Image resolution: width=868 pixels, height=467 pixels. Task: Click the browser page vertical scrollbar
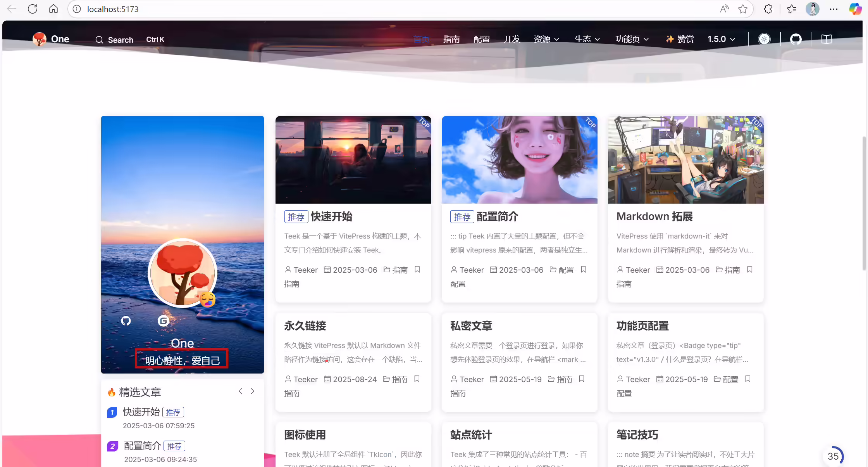[865, 203]
